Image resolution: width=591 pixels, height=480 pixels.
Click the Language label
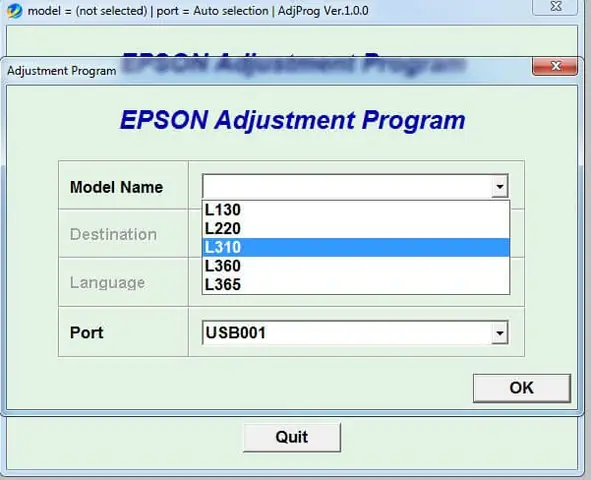(107, 283)
